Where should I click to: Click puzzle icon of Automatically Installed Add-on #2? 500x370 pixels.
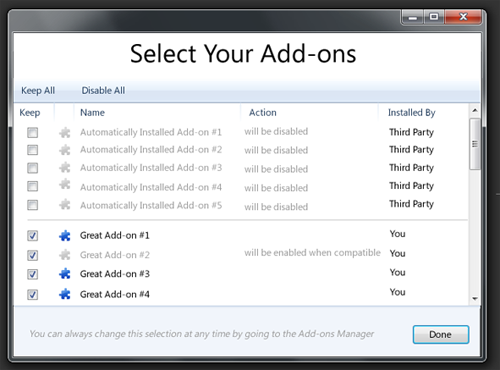[x=65, y=150]
